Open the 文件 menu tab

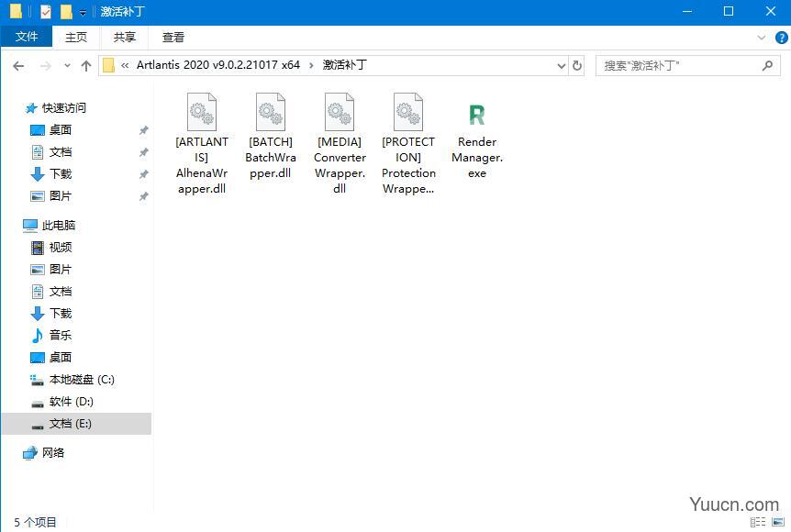(x=27, y=37)
